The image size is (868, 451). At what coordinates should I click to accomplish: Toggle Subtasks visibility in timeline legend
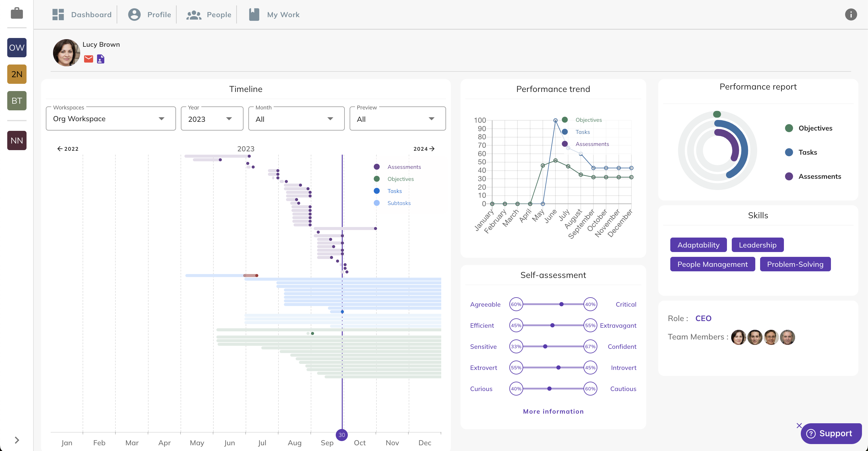pos(399,203)
